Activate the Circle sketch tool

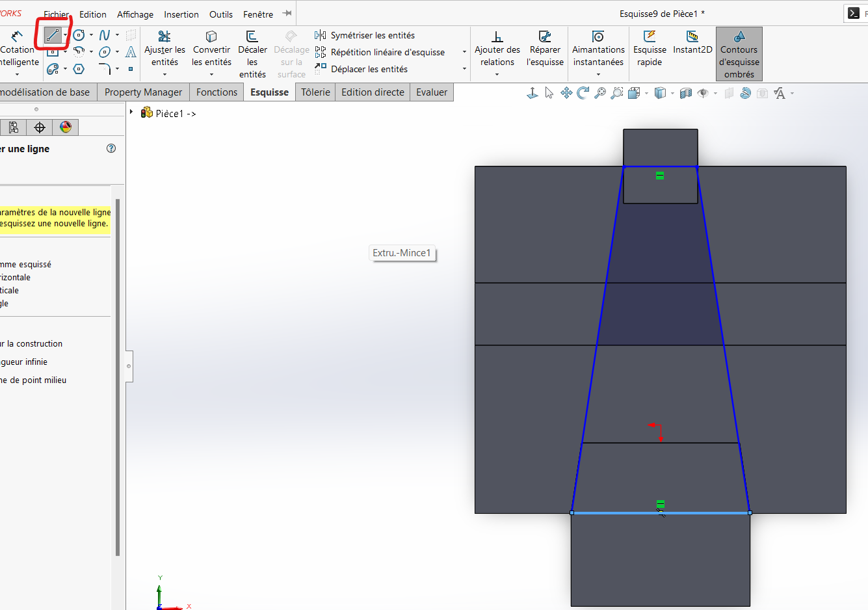coord(79,35)
